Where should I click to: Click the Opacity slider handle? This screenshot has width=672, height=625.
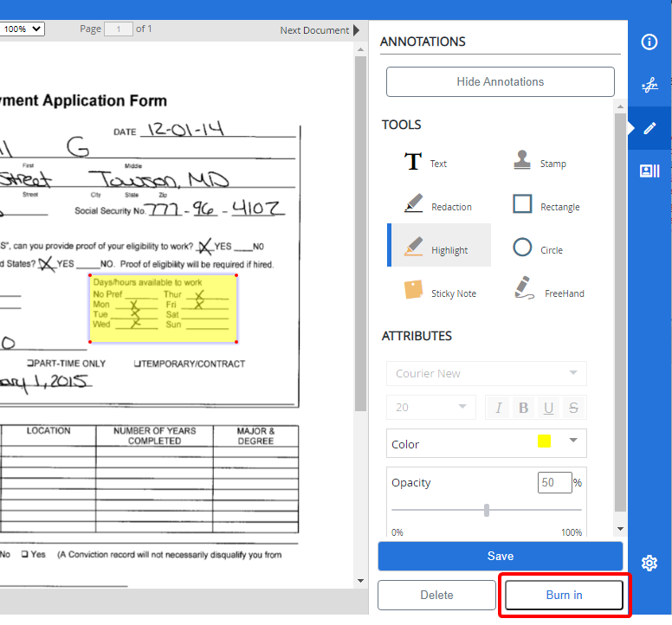point(487,511)
